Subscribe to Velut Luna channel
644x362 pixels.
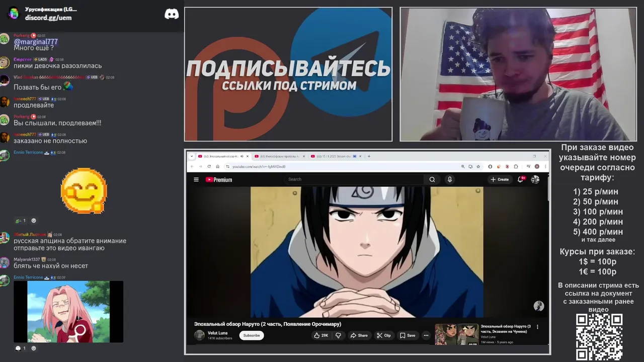pos(252,335)
